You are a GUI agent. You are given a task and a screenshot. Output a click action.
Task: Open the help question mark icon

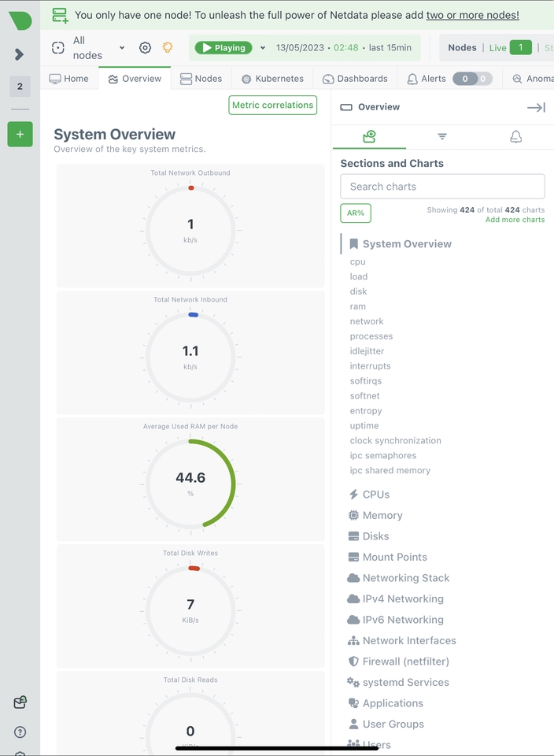click(20, 732)
